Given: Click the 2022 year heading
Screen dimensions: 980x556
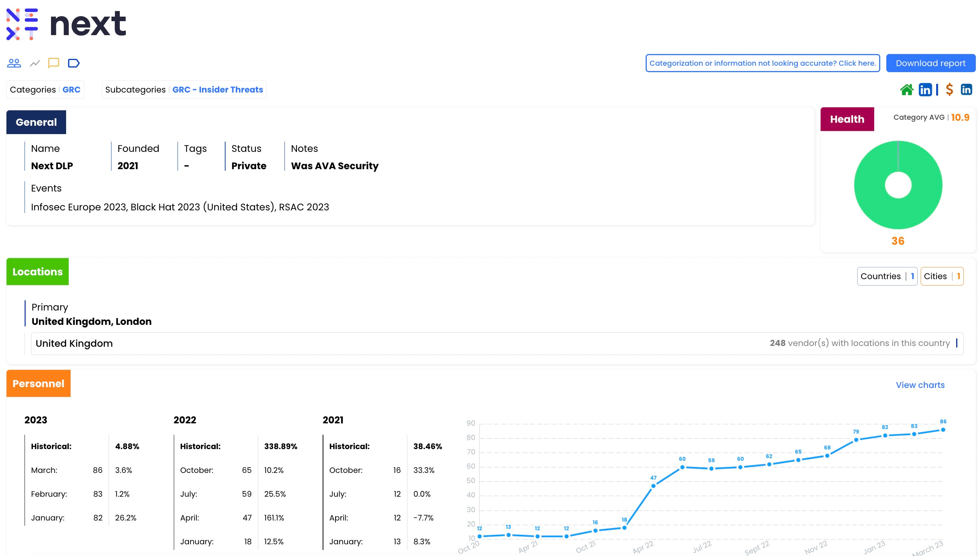Looking at the screenshot, I should pyautogui.click(x=185, y=420).
